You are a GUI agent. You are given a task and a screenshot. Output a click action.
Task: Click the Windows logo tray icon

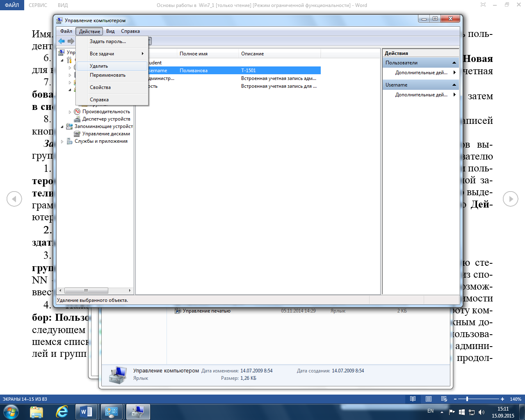(462, 412)
